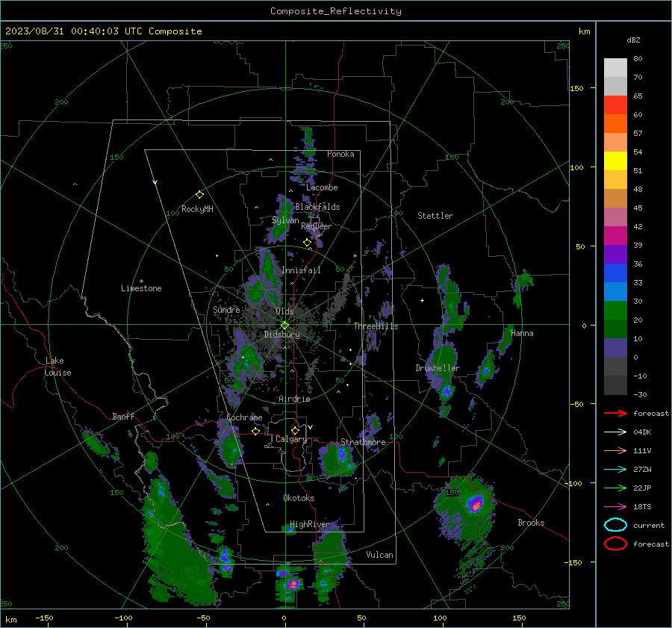The height and width of the screenshot is (628, 672).
Task: Click the yellow diamond marker near Cochrane
Action: click(256, 431)
